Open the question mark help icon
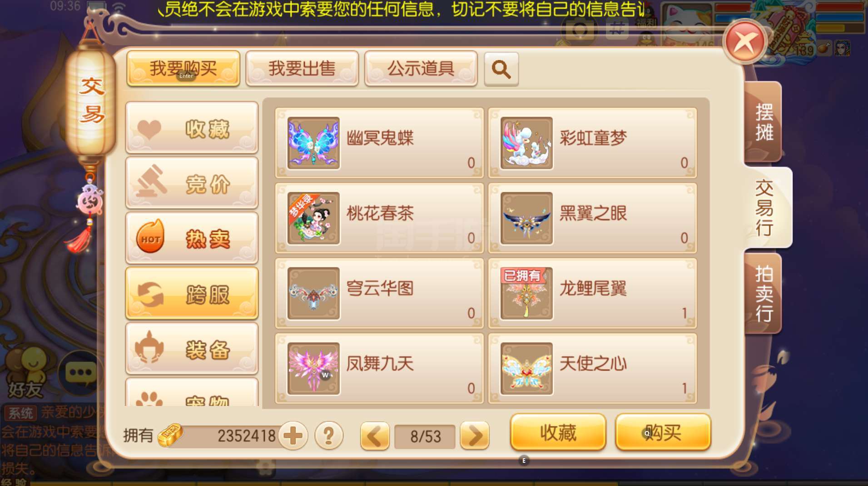Screen dimensions: 868x486 (x=328, y=435)
